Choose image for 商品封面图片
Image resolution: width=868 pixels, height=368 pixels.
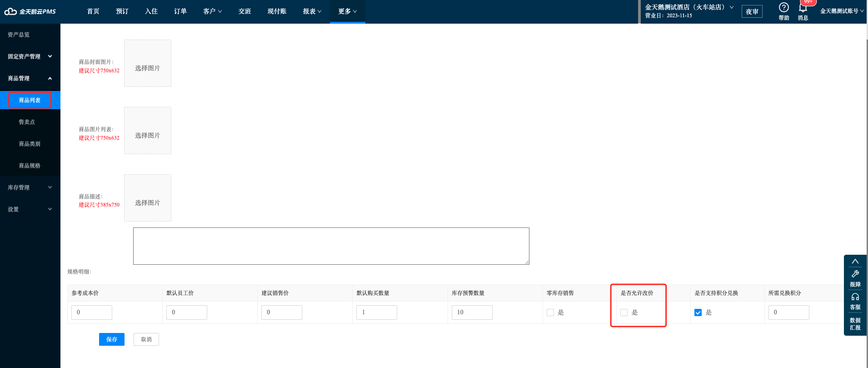[148, 63]
